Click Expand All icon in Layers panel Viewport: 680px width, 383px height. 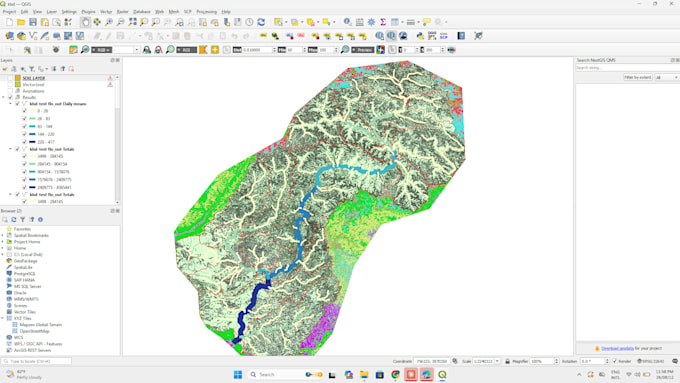click(x=54, y=69)
